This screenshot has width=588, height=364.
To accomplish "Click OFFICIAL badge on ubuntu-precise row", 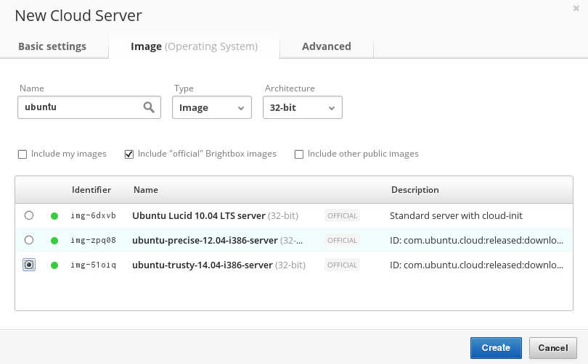I will coord(342,241).
